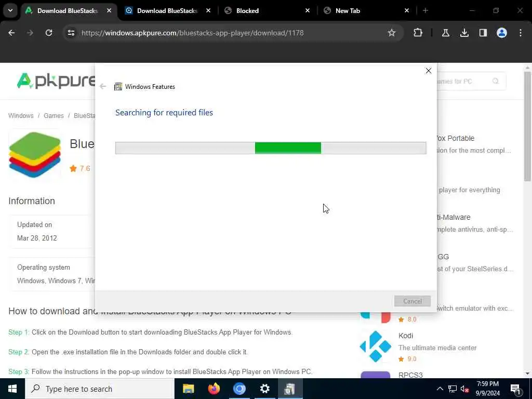Close the Blocked tab
Screen dimensions: 532x399
[x=308, y=10]
